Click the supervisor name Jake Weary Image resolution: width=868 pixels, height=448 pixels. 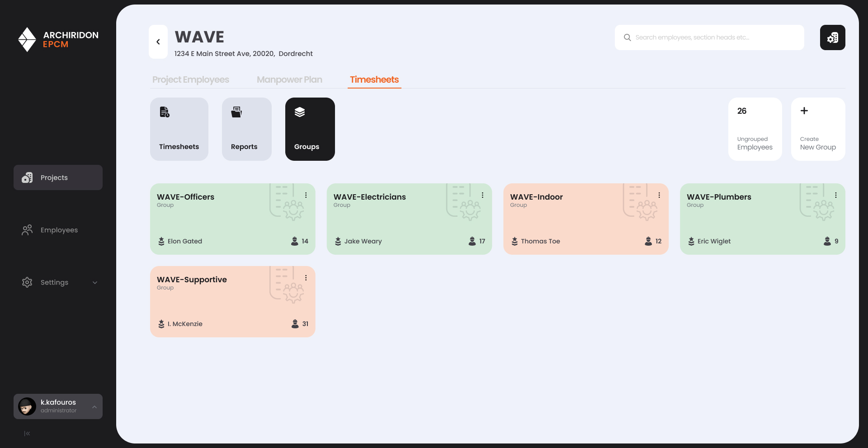coord(363,241)
